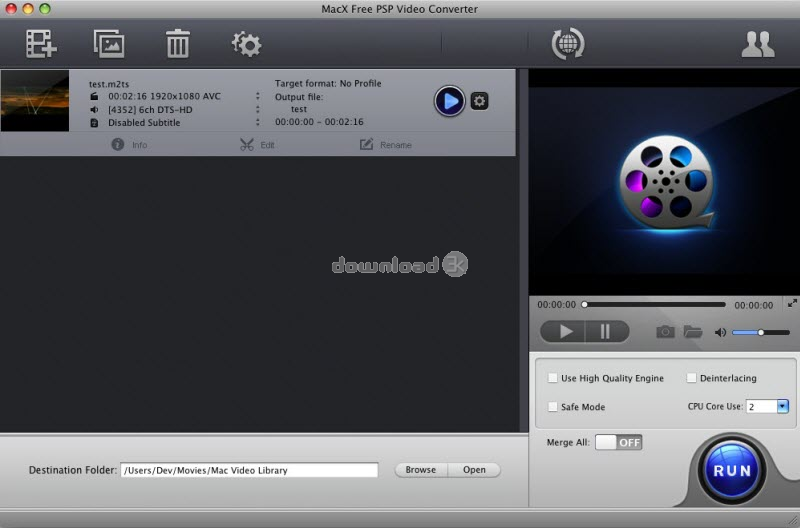The height and width of the screenshot is (528, 800).
Task: Click the video track clapper icon
Action: point(94,96)
